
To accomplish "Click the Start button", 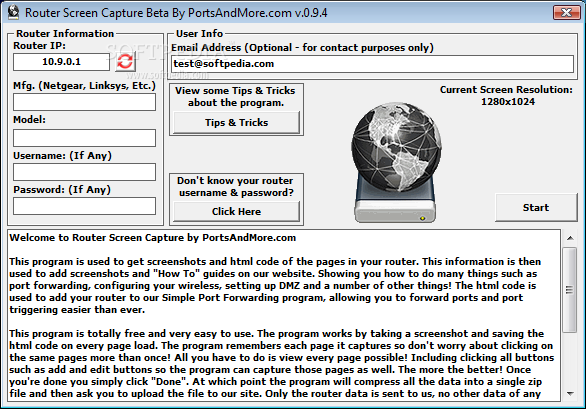I will pyautogui.click(x=536, y=207).
